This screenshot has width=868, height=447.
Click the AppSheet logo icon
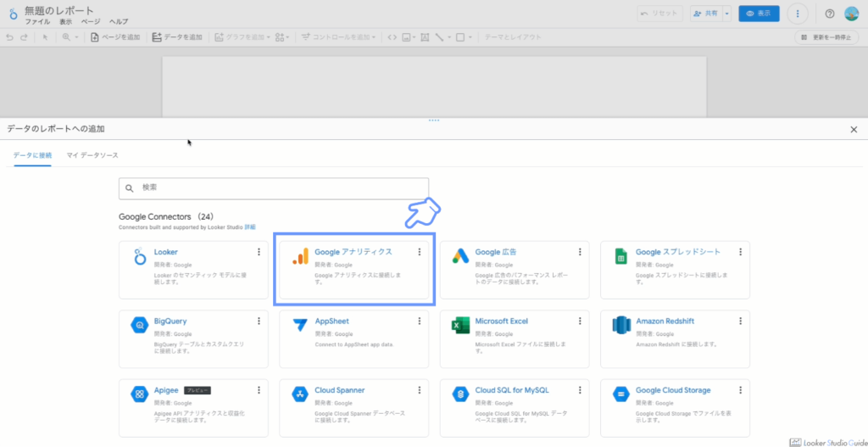coord(300,325)
